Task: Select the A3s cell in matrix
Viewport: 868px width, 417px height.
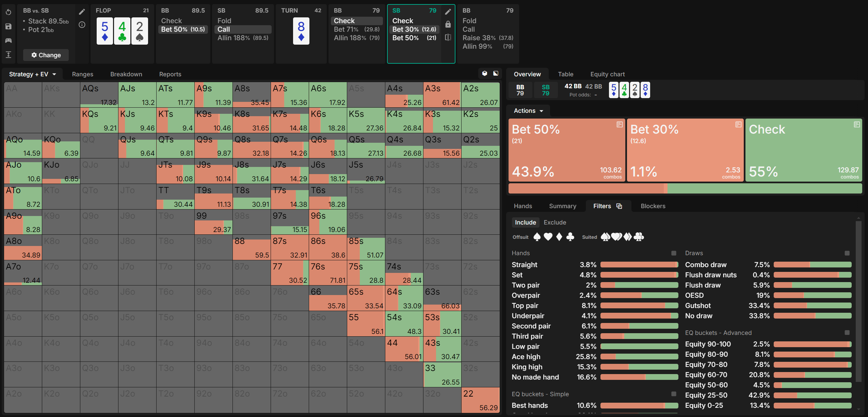Action: click(x=442, y=95)
